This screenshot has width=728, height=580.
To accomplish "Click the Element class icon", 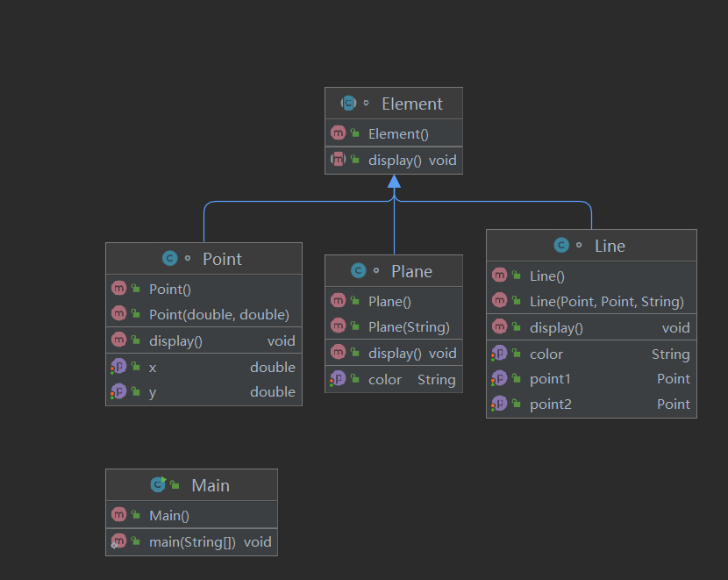I will click(x=348, y=104).
